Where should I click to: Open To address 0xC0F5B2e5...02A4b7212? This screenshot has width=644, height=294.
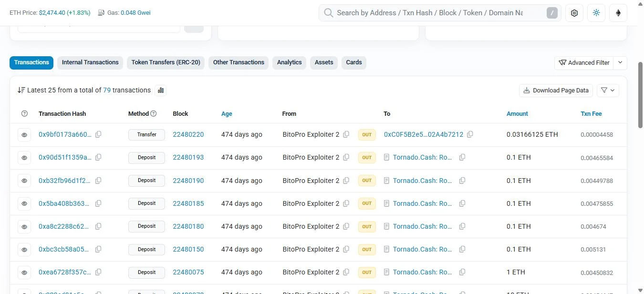(x=424, y=134)
